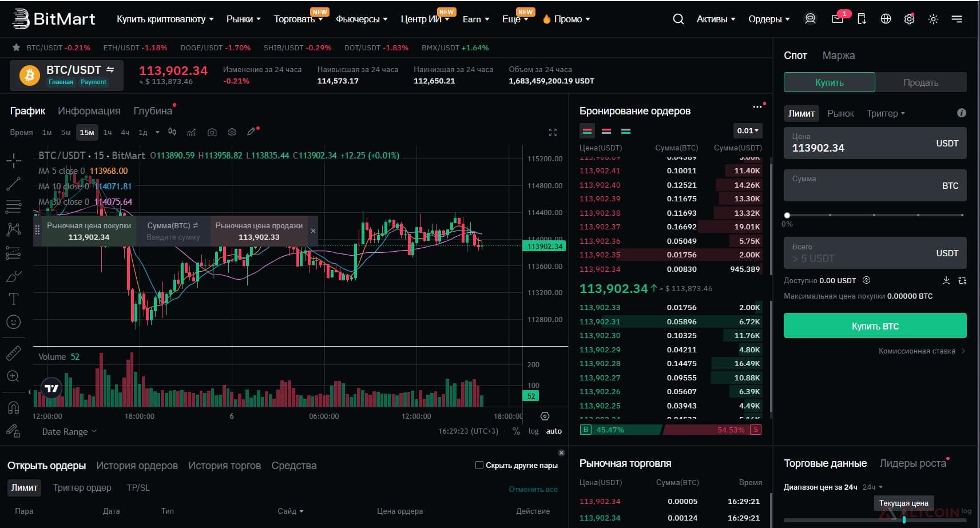Show only sell orders in order book

(x=606, y=131)
